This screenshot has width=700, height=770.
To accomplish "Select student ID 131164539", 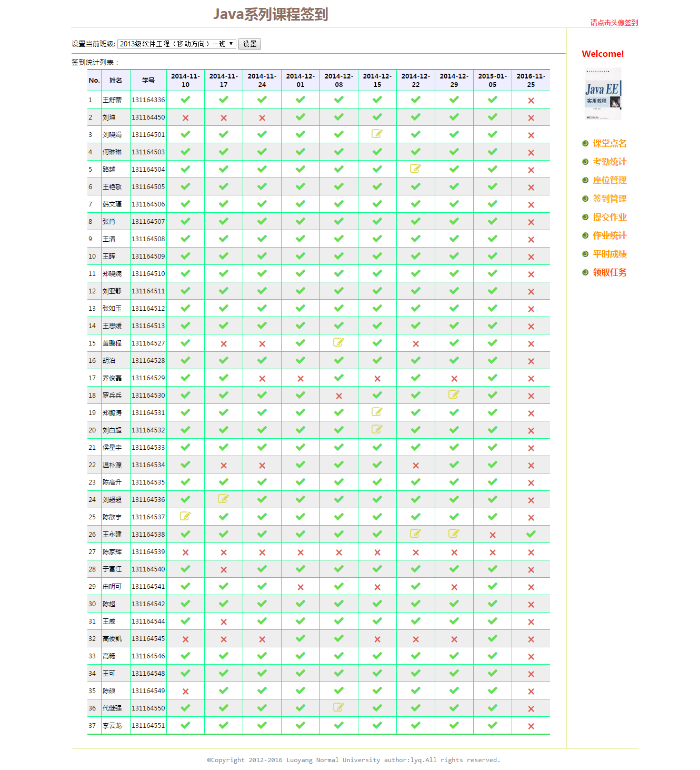I will pos(148,552).
